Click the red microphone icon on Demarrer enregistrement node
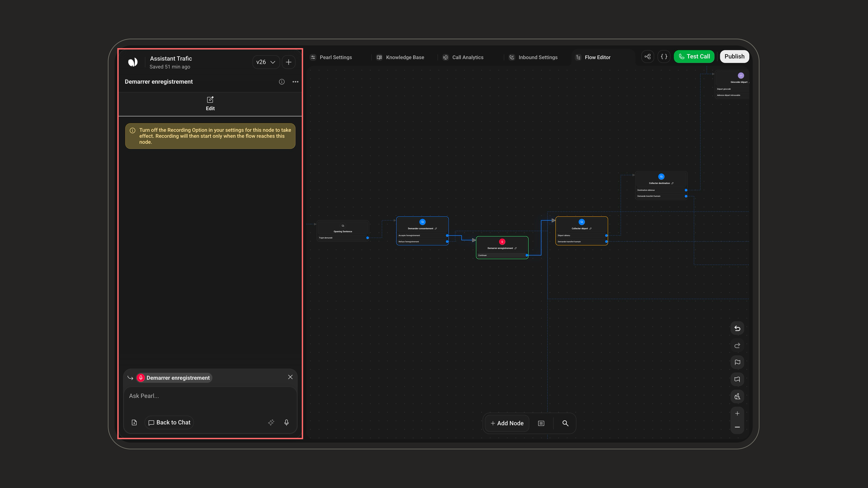The height and width of the screenshot is (488, 868). coord(502,242)
